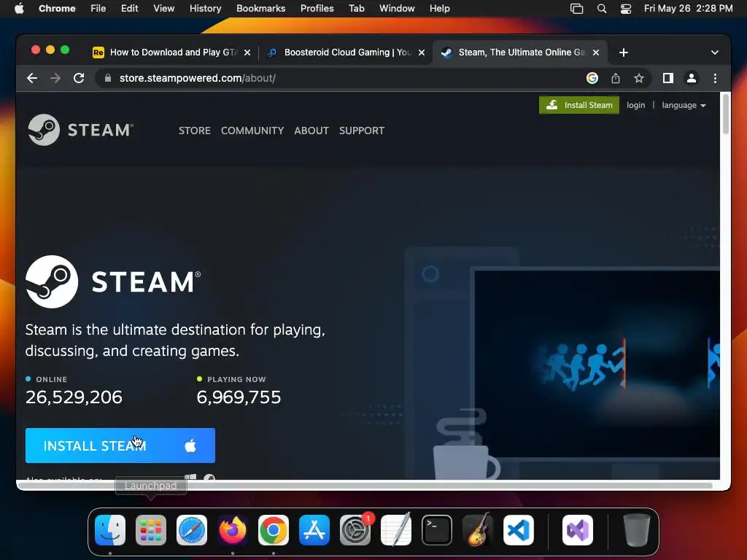Open the COMMUNITY navigation item
The image size is (747, 560).
(x=252, y=131)
